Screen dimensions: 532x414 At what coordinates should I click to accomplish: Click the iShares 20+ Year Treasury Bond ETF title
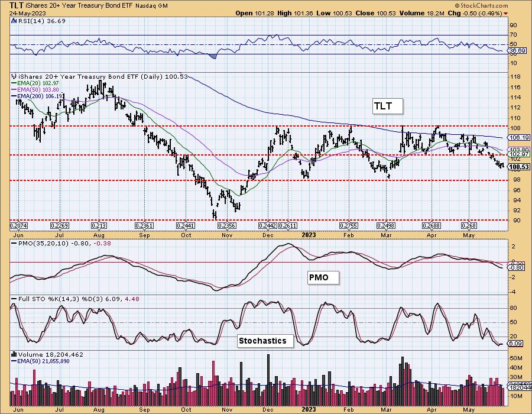79,6
